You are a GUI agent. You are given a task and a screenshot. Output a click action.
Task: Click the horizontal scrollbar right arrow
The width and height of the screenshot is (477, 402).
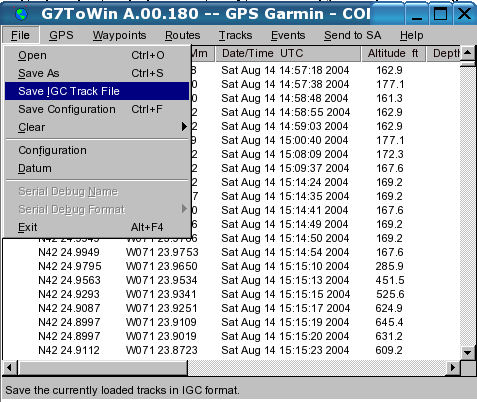click(x=453, y=368)
